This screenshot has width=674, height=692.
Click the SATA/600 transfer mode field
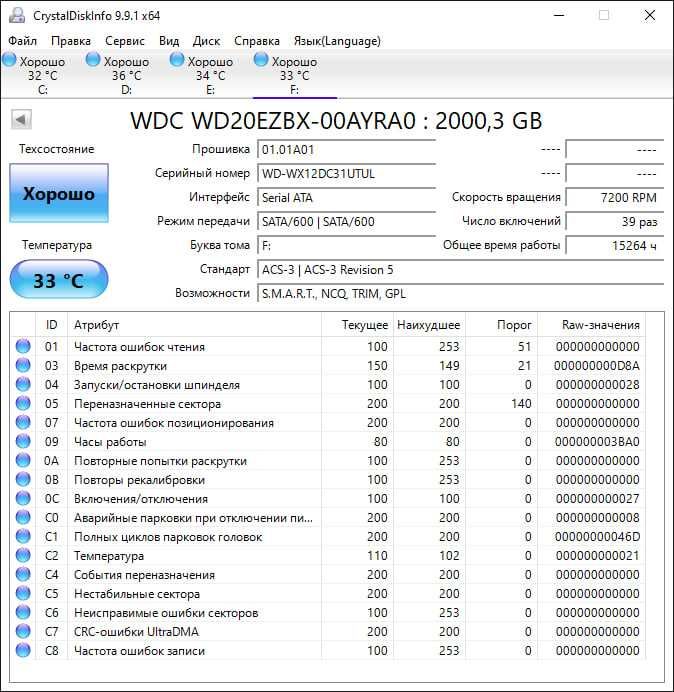pos(346,221)
